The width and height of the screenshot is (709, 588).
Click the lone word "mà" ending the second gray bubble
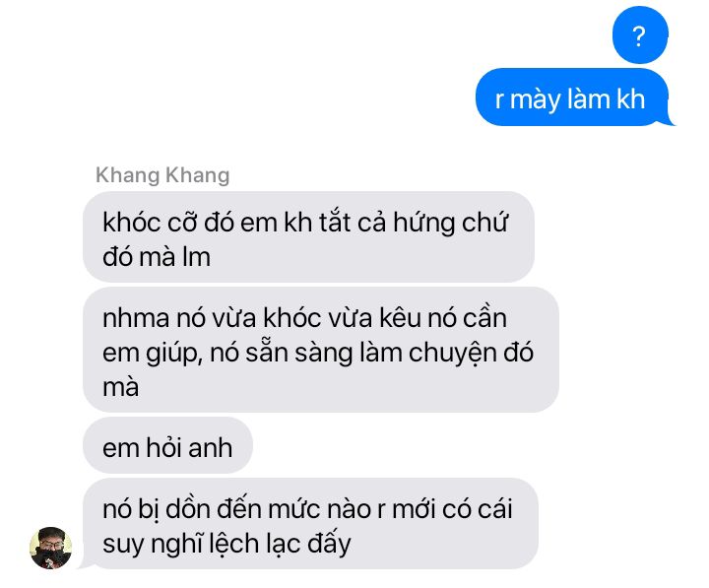[121, 388]
